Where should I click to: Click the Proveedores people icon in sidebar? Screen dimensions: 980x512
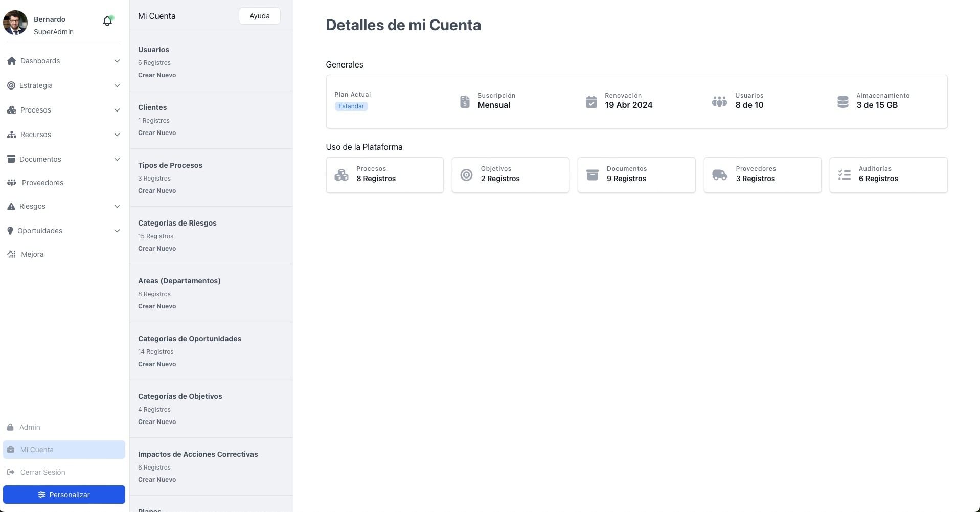tap(12, 183)
